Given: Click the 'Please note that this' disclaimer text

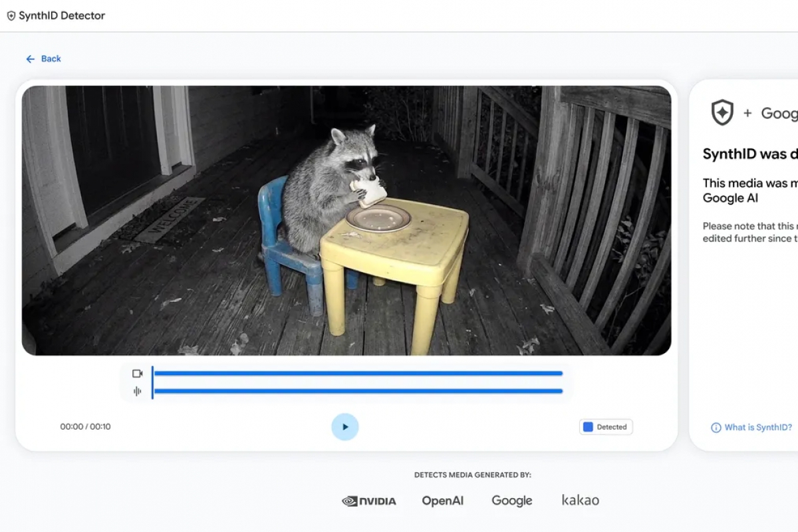Looking at the screenshot, I should [750, 232].
